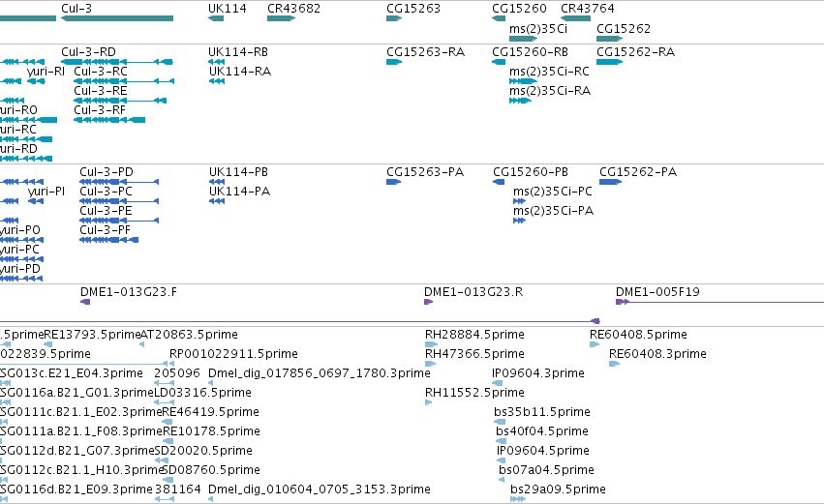This screenshot has height=504, width=824.
Task: Click the CG15260 gene feature
Action: coord(499,18)
